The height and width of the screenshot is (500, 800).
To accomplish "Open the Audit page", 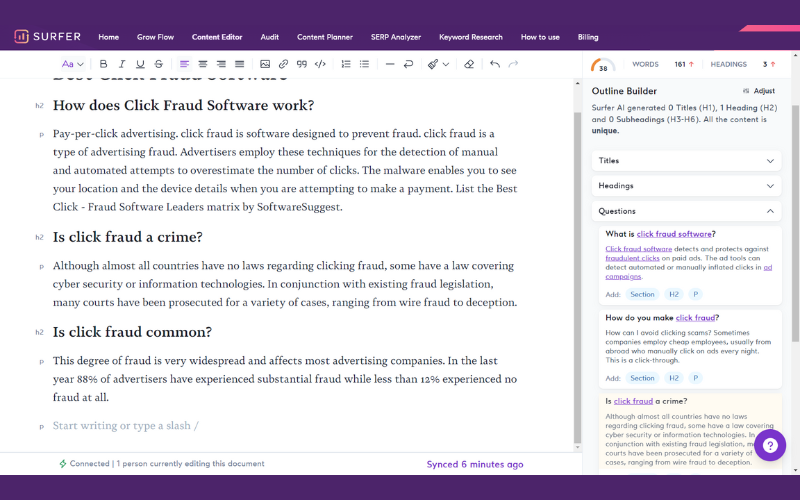I will [x=269, y=37].
